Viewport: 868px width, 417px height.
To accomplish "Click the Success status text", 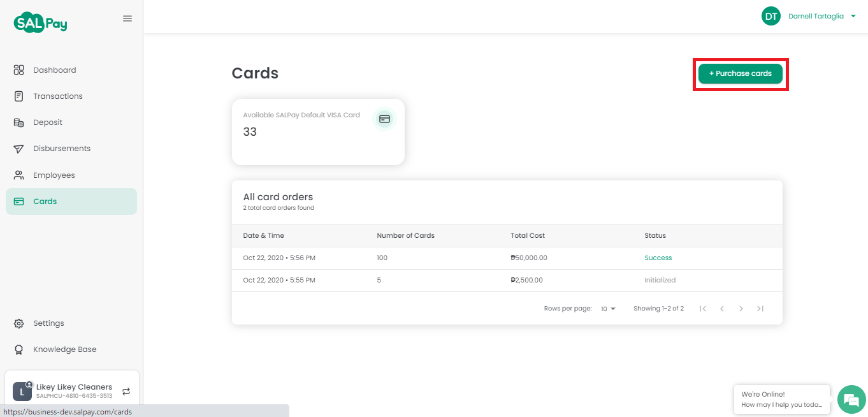I will click(x=658, y=258).
